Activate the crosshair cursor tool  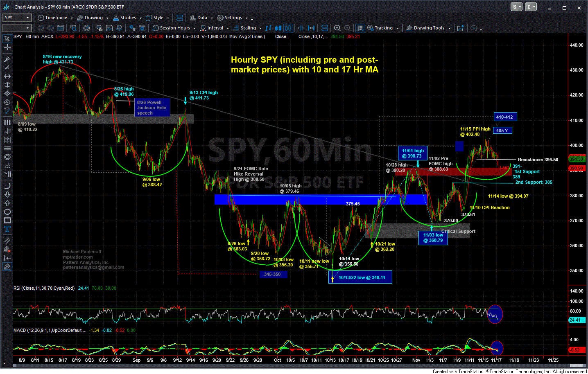(7, 47)
